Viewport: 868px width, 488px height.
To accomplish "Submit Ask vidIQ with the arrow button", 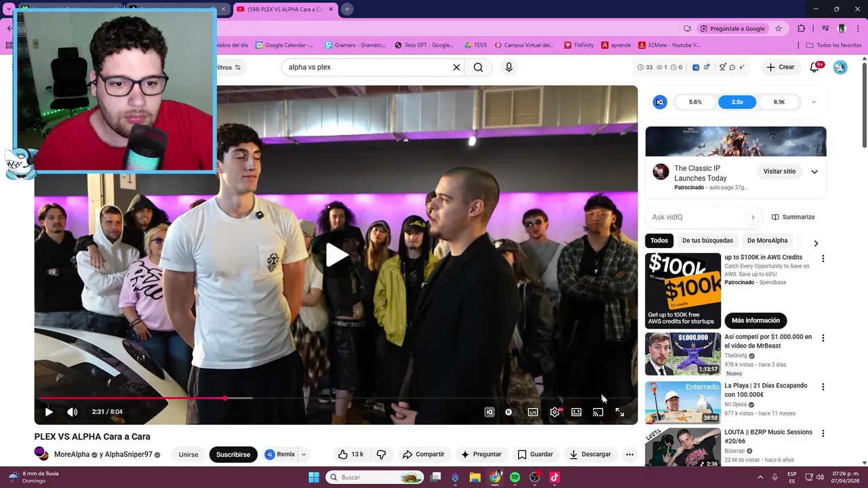I will pos(752,217).
